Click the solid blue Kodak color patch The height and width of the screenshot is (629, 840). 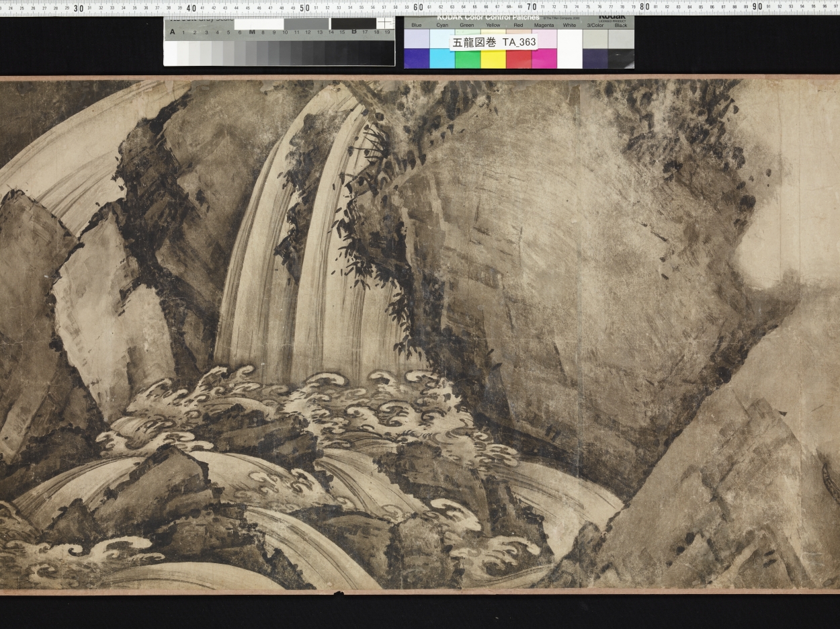pyautogui.click(x=417, y=58)
